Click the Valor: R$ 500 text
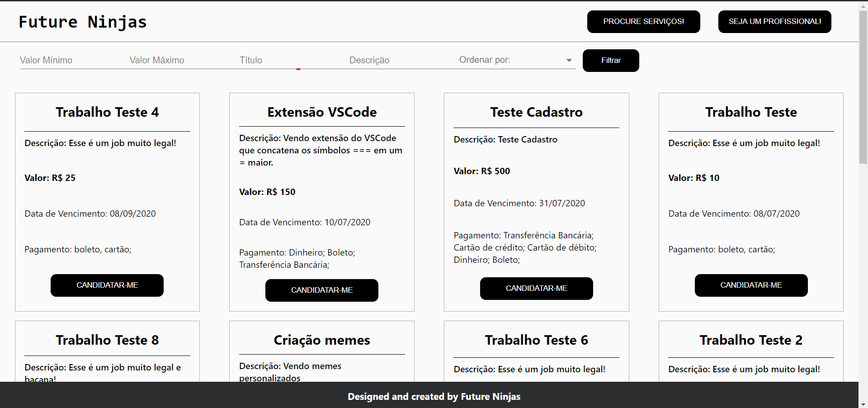Screen dimensions: 868x408 [x=482, y=171]
